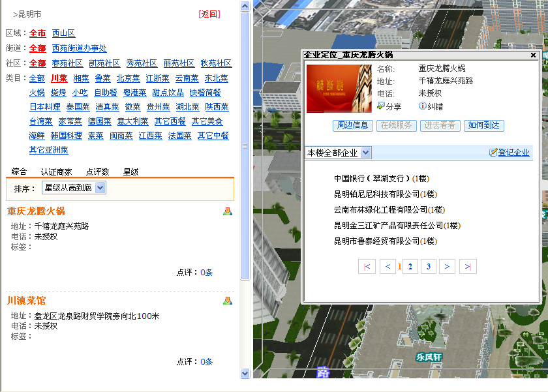
Task: Select 昆明铂尼尼科技有限公司 entry
Action: point(386,194)
